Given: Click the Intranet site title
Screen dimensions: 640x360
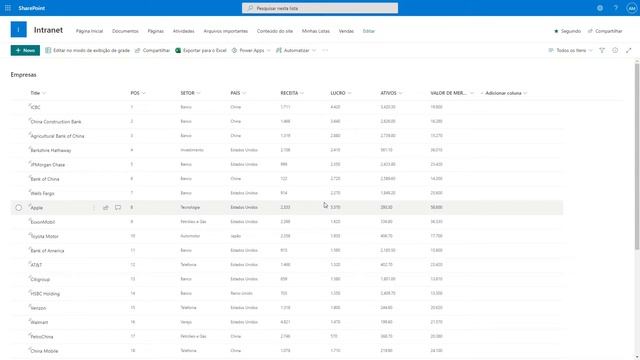Looking at the screenshot, I should (x=48, y=30).
